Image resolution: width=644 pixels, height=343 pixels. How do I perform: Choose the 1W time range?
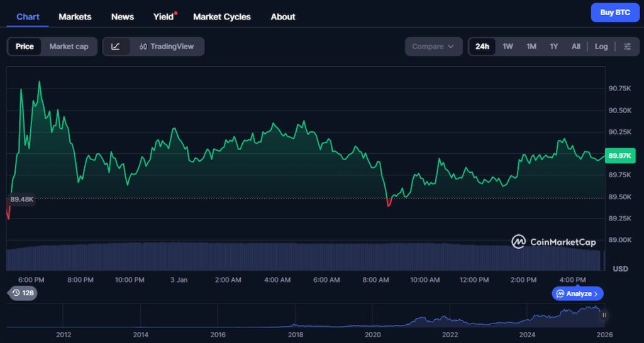click(508, 46)
